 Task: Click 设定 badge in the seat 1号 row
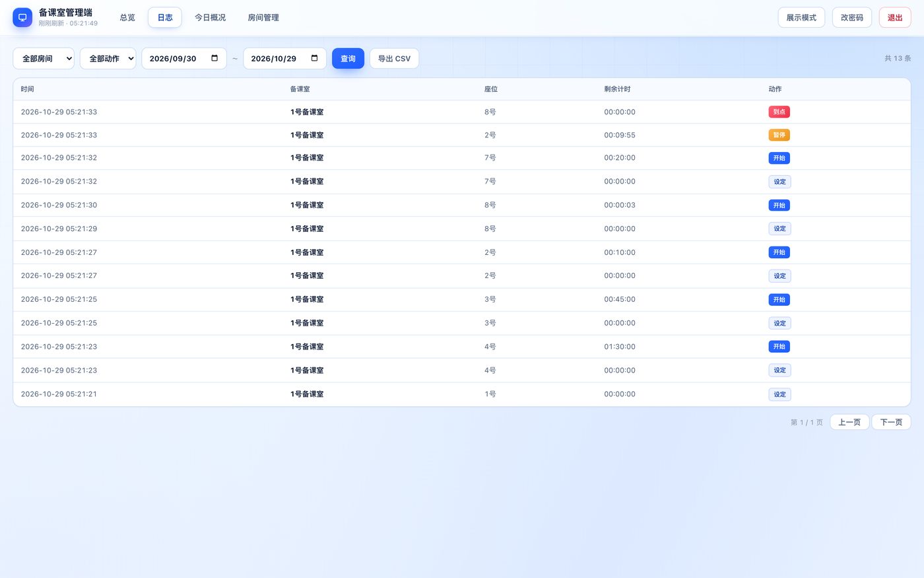pyautogui.click(x=779, y=394)
